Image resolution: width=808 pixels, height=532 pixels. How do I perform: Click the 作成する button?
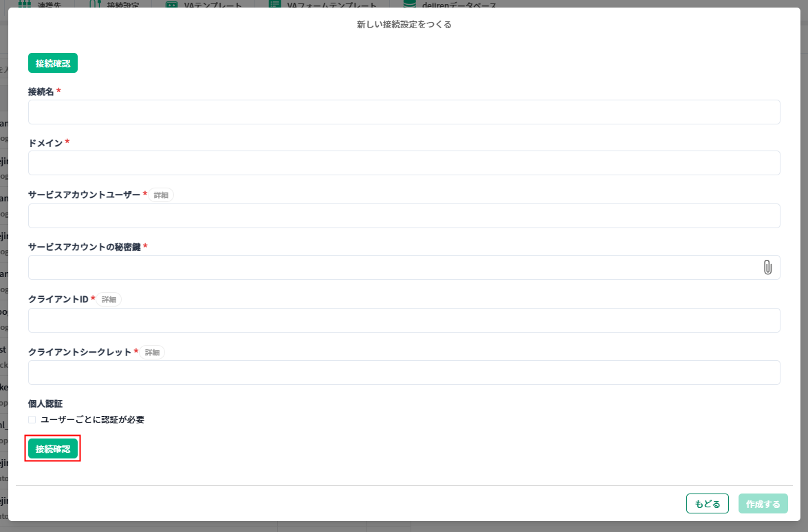[x=763, y=504]
